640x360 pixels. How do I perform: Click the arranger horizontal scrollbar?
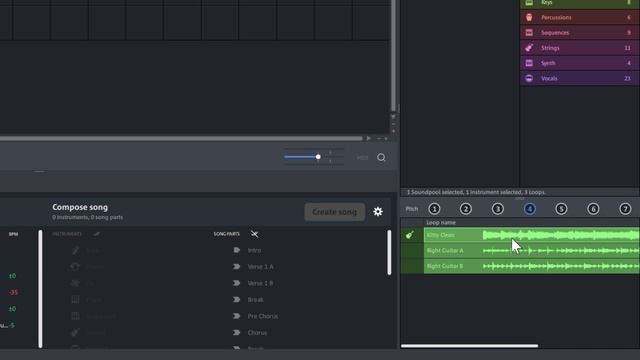tap(181, 138)
